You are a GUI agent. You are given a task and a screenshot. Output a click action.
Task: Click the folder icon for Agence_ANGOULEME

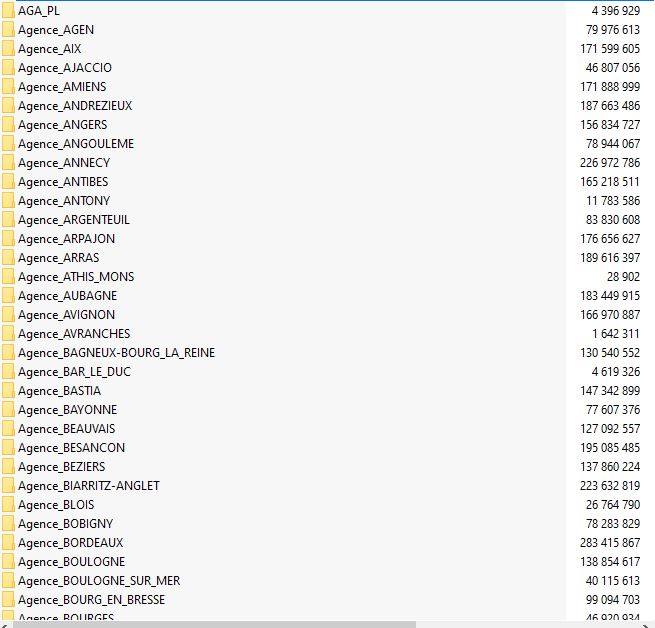click(8, 144)
